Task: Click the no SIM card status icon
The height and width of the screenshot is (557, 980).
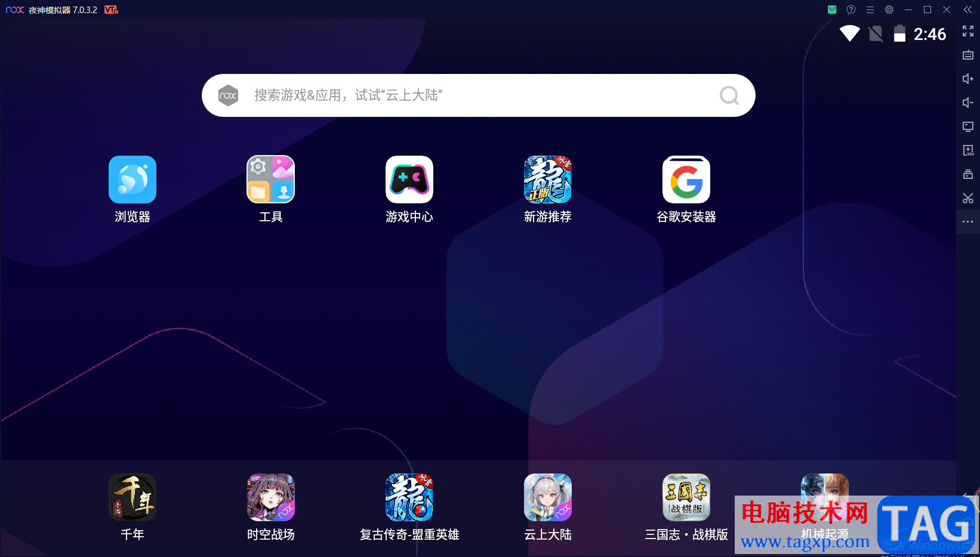Action: coord(876,33)
